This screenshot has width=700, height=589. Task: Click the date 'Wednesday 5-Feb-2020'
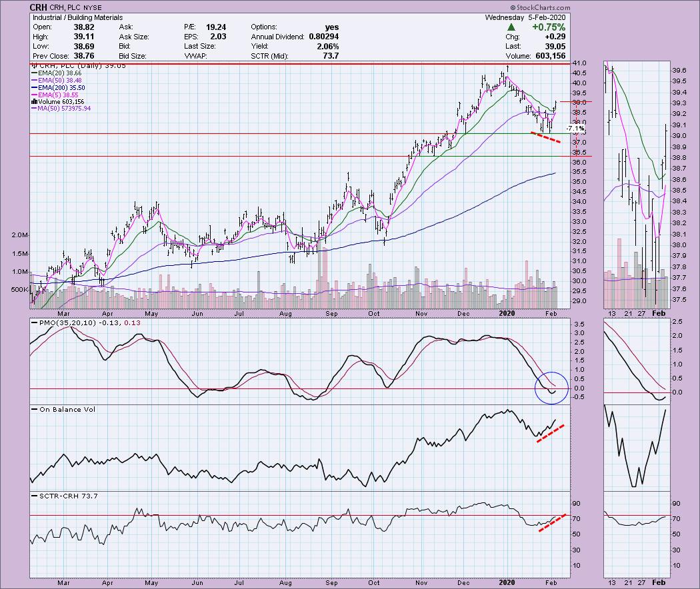click(x=525, y=17)
